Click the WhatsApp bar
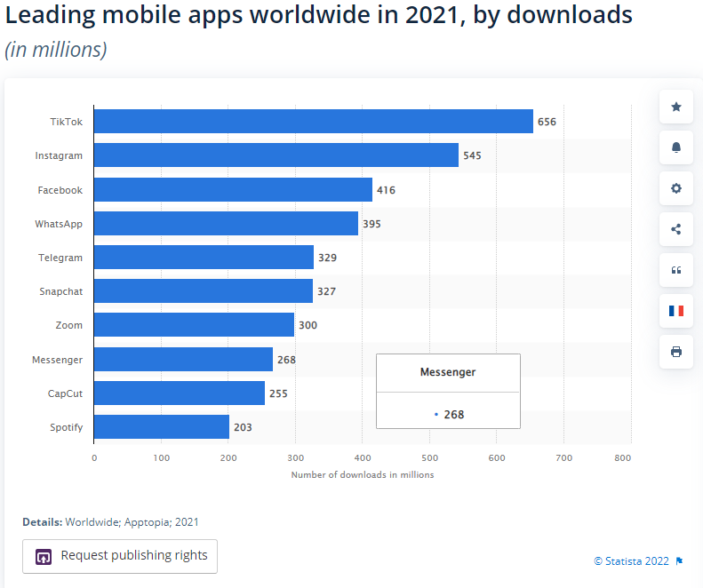This screenshot has width=703, height=588. point(226,223)
